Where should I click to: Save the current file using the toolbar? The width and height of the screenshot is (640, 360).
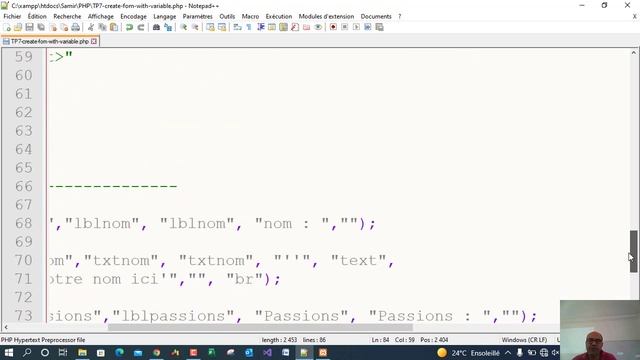[29, 27]
